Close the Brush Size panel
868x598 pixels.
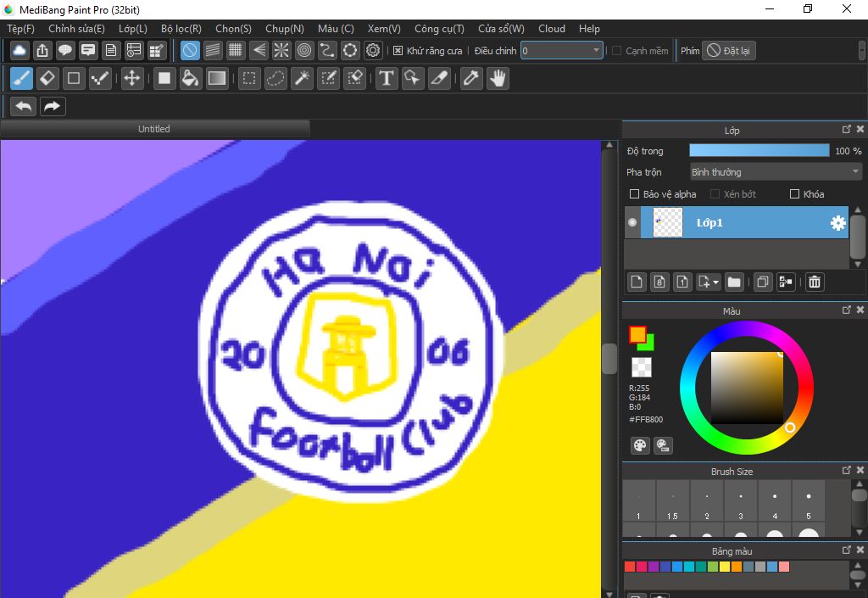(860, 470)
